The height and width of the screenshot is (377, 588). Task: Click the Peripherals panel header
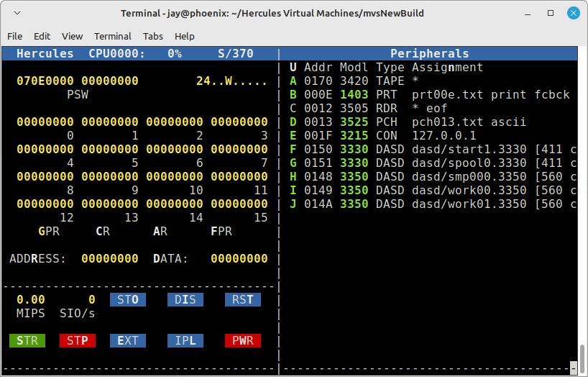[429, 54]
